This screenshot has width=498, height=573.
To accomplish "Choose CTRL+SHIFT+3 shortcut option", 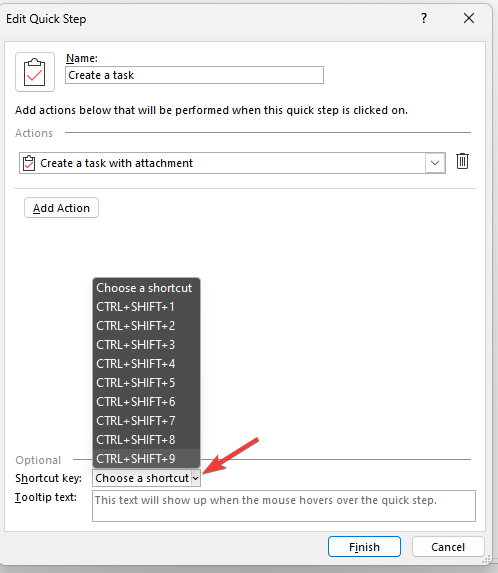I will tap(146, 345).
